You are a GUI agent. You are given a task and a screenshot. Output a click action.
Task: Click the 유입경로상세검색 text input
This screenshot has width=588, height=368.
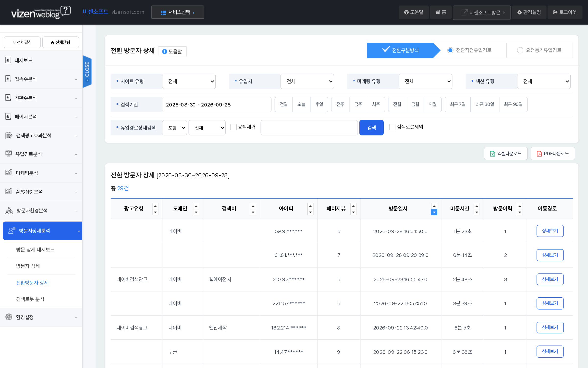(x=309, y=128)
